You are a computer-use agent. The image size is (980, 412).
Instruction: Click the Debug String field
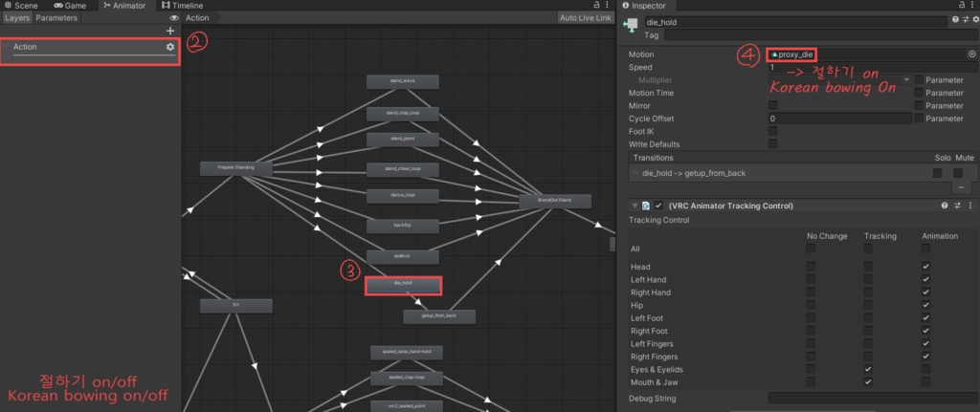click(x=873, y=399)
